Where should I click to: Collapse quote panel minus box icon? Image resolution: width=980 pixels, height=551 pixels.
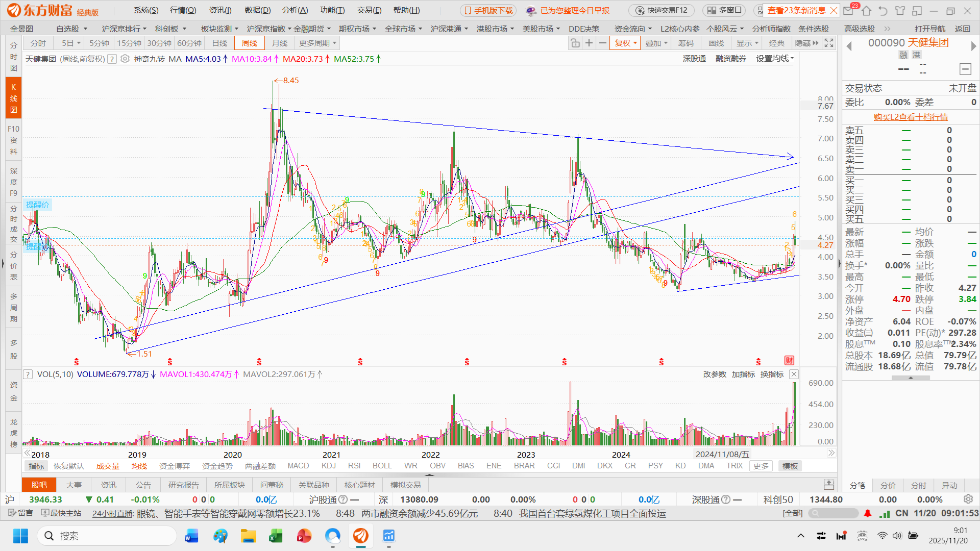click(965, 69)
